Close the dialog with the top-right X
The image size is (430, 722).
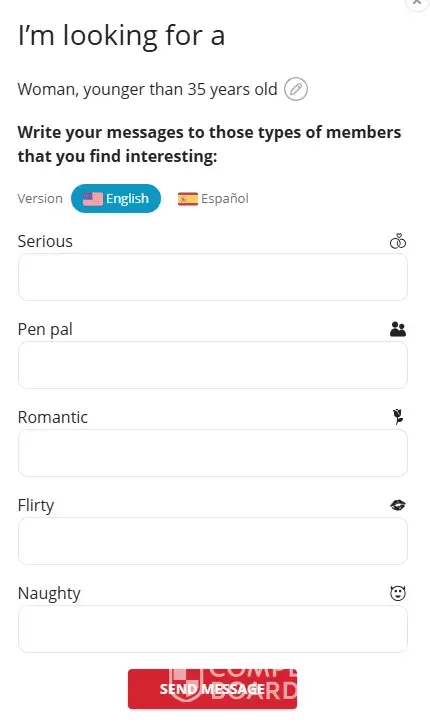click(417, 2)
